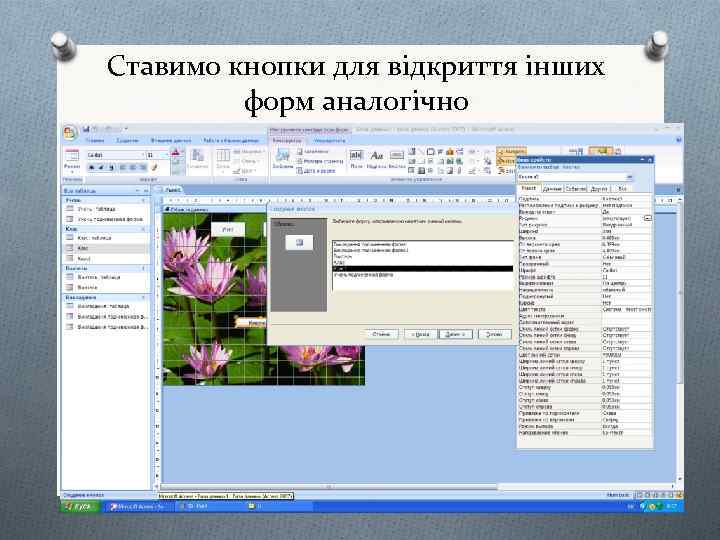Click the builder ellipsis in property sheet

pyautogui.click(x=647, y=219)
